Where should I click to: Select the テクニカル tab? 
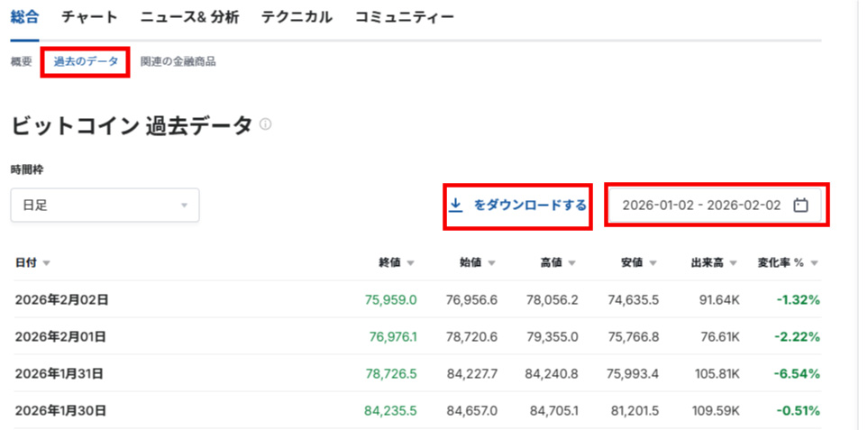[x=297, y=17]
